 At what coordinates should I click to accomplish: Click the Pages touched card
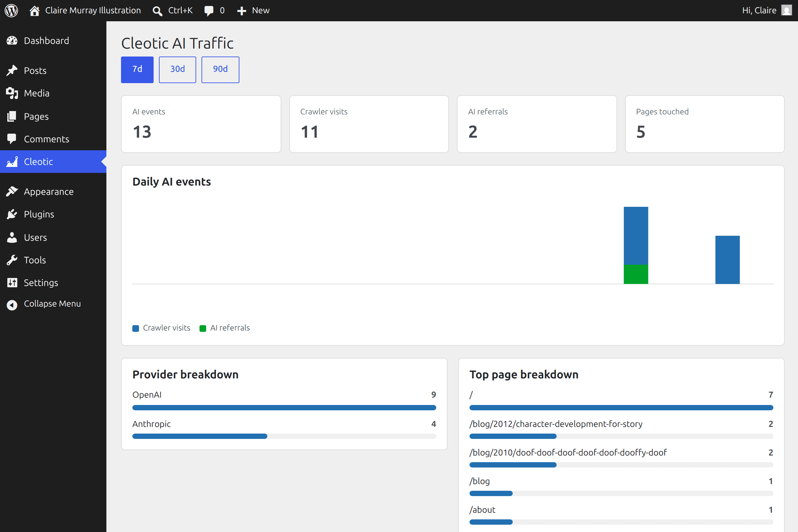point(705,124)
